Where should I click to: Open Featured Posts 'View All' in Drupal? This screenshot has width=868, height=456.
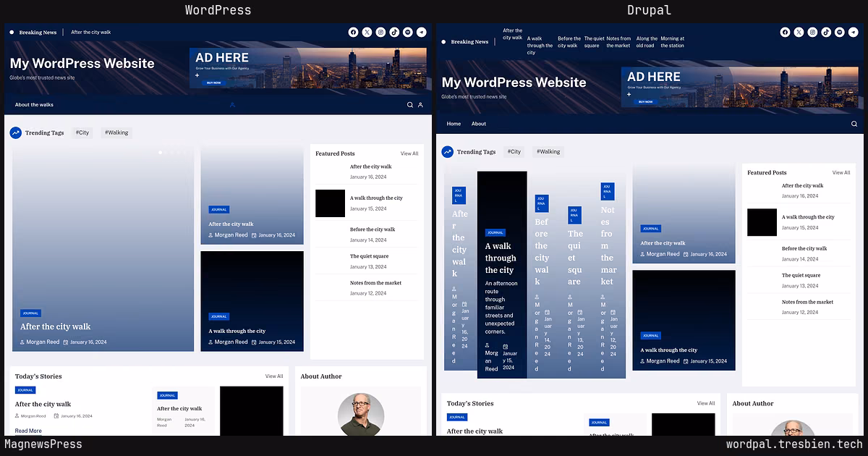click(841, 172)
